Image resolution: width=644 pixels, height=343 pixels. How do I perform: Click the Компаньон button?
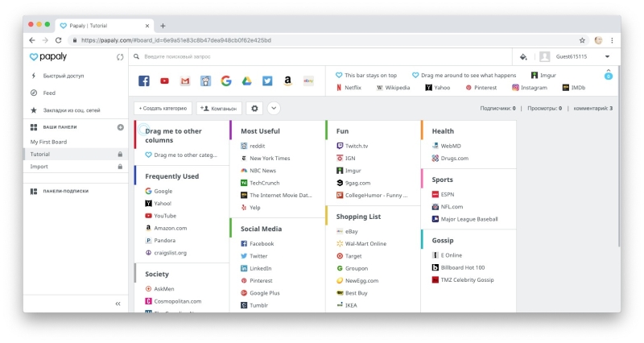[219, 109]
